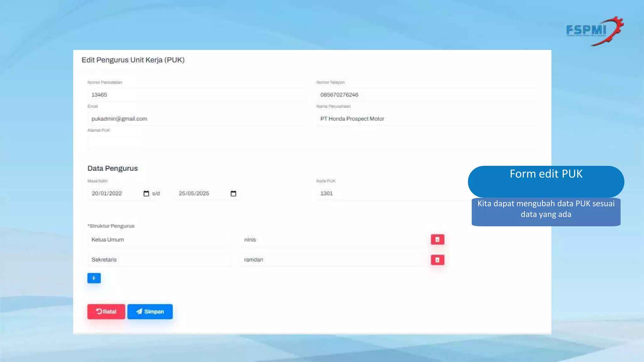Screen dimensions: 644x362
Task: Click the end date 25/05/2025 text
Action: click(x=194, y=194)
